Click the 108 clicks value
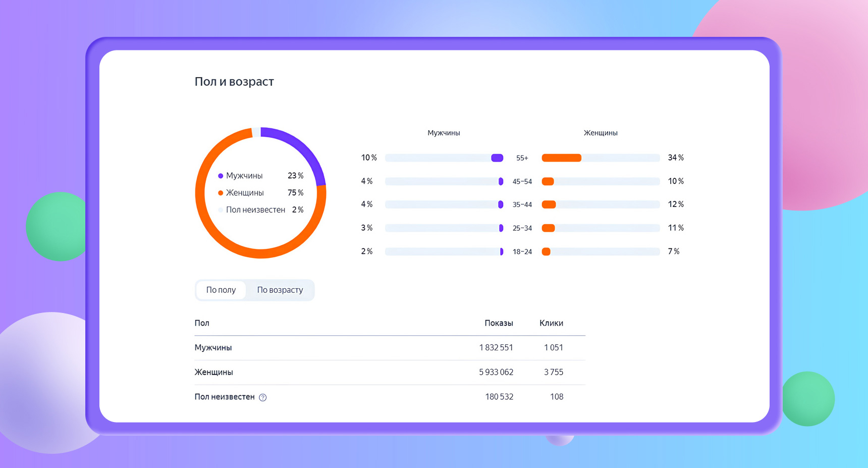 [x=557, y=397]
